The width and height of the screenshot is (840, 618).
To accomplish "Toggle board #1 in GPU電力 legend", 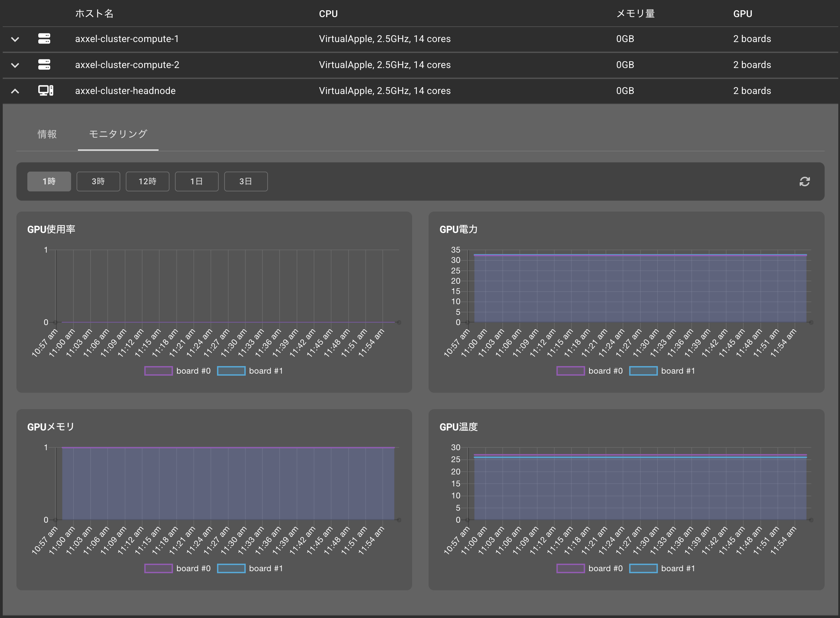I will coord(678,371).
